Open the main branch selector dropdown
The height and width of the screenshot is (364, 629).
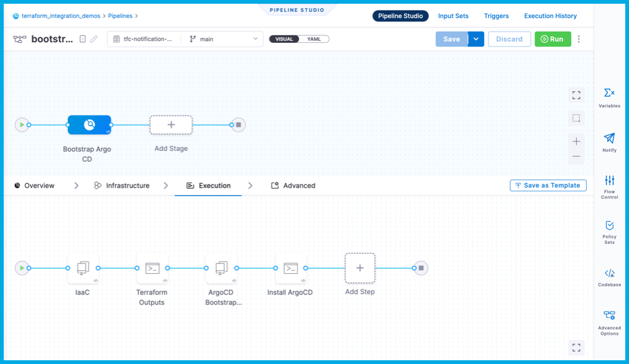pyautogui.click(x=224, y=39)
